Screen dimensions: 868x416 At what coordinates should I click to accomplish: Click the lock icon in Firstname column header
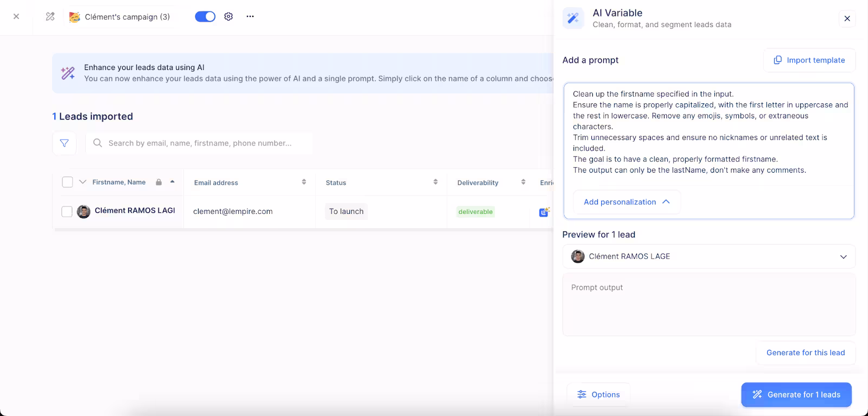click(x=159, y=182)
